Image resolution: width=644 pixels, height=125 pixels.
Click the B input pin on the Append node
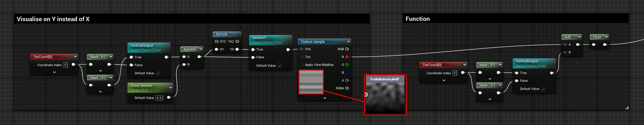coord(184,64)
